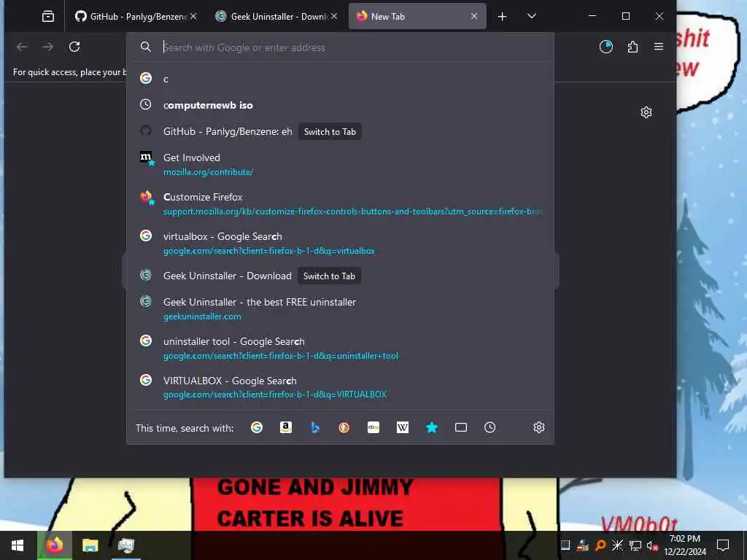Select Geek Uninstaller - Download suggestion
Screen dimensions: 747x560
228,276
